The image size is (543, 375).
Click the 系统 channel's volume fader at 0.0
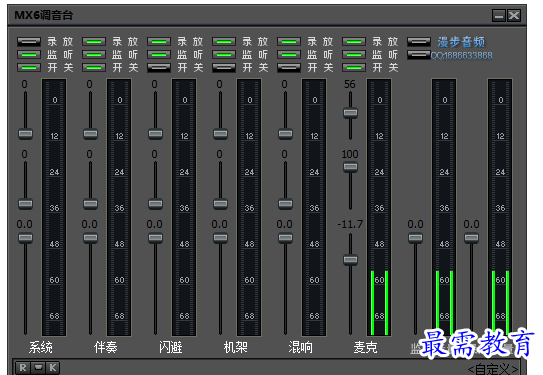(25, 238)
